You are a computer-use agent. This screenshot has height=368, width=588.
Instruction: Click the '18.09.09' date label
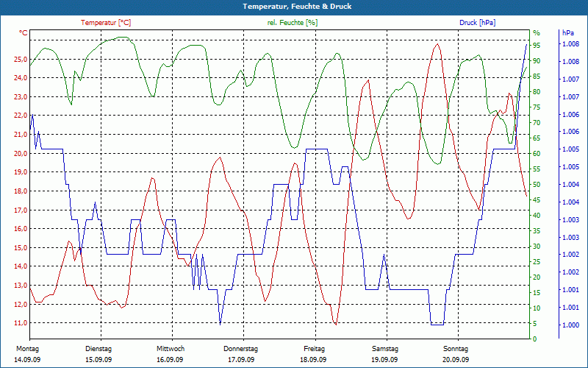[313, 360]
